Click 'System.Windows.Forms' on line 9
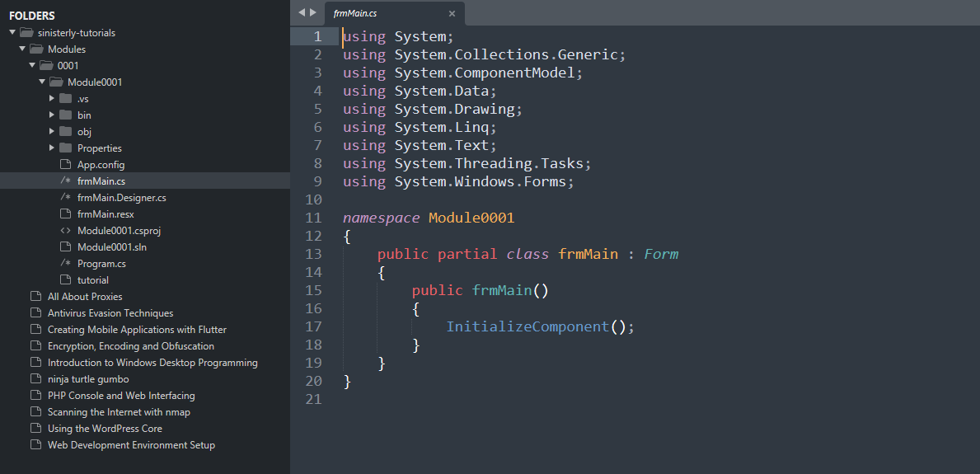The height and width of the screenshot is (474, 980). click(x=480, y=181)
